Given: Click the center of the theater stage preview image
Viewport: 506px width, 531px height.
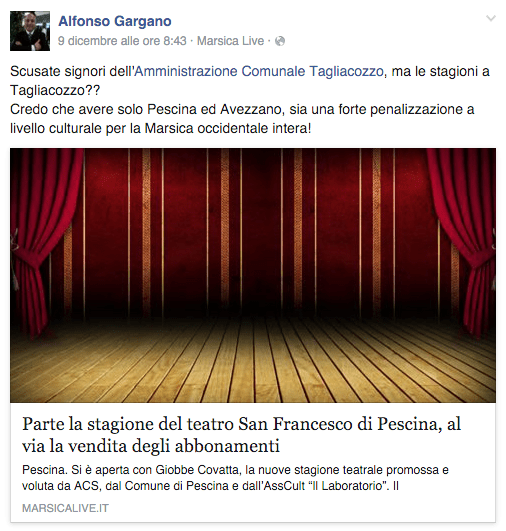Looking at the screenshot, I should point(253,275).
